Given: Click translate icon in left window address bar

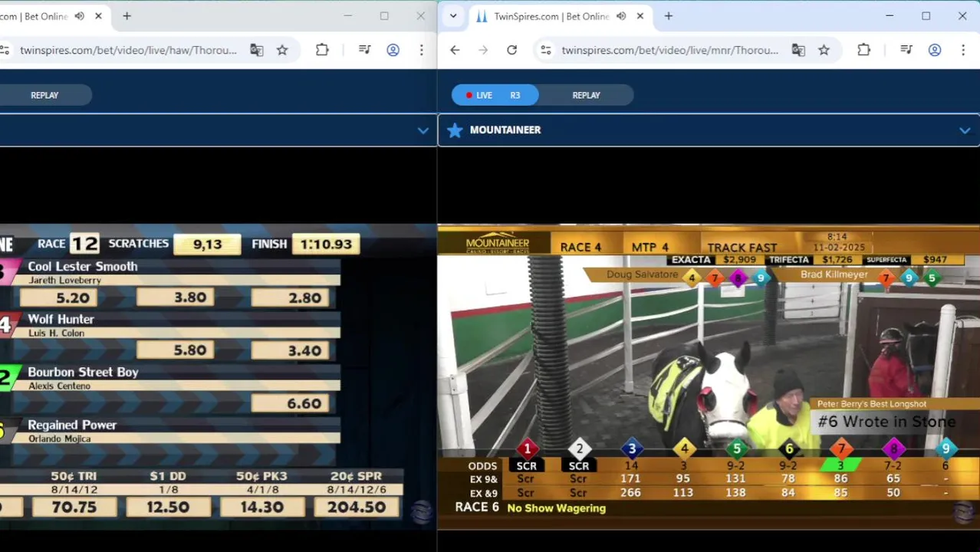Looking at the screenshot, I should pos(256,50).
